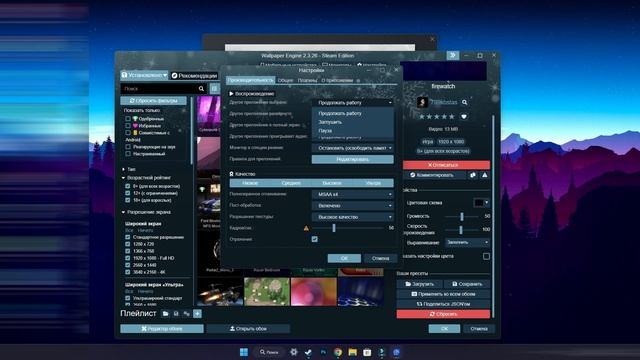The width and height of the screenshot is (640, 360).
Task: Collapse the Возрастной рейтинг section
Action: click(x=146, y=178)
